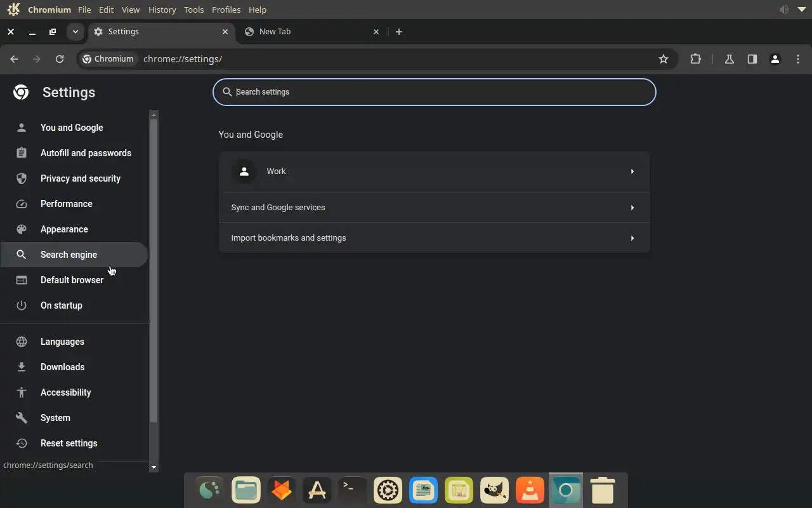
Task: Open the History menu
Action: click(x=162, y=10)
